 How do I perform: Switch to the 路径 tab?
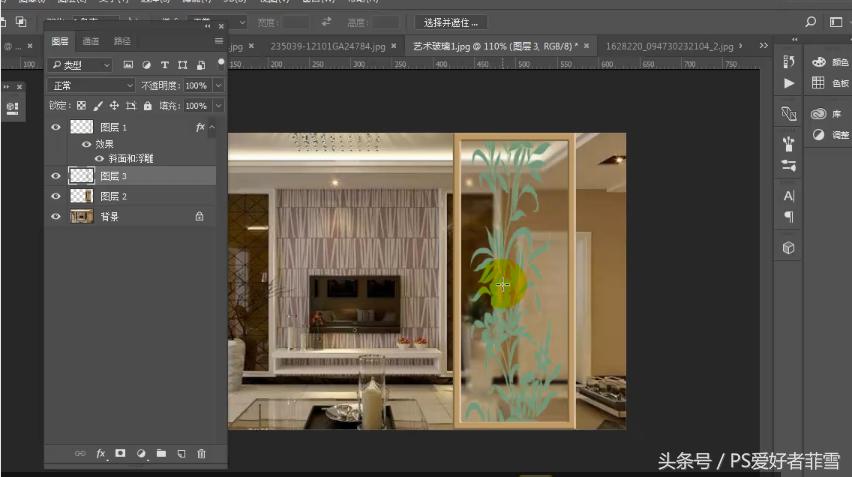click(x=122, y=41)
